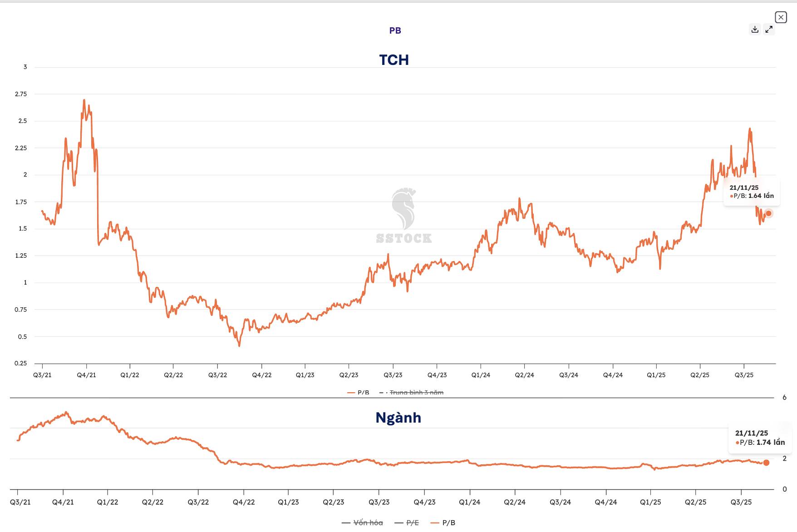The image size is (797, 532).
Task: Click Q1/23 label on TCH chart axis
Action: [x=305, y=375]
